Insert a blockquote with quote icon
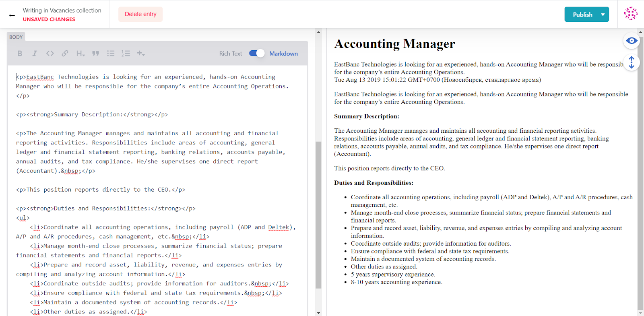 click(x=95, y=54)
